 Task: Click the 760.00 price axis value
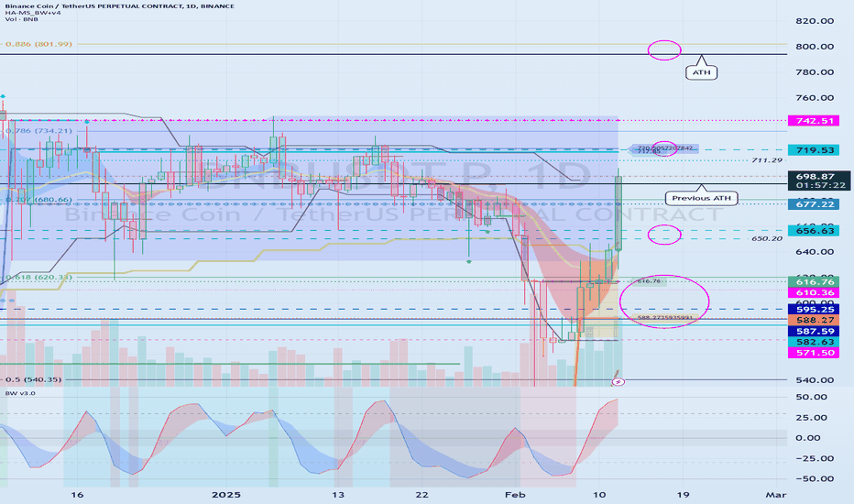pyautogui.click(x=815, y=97)
